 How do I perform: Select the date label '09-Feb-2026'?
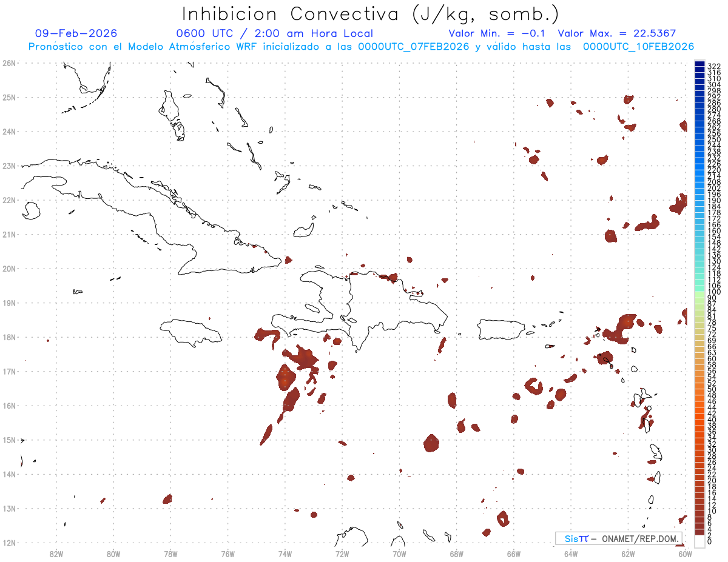[76, 33]
